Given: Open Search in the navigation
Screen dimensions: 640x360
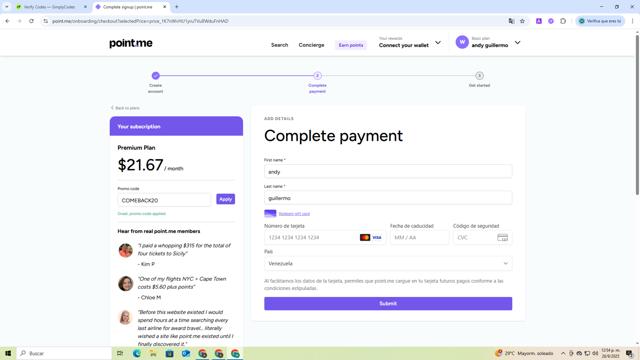Looking at the screenshot, I should click(x=280, y=45).
